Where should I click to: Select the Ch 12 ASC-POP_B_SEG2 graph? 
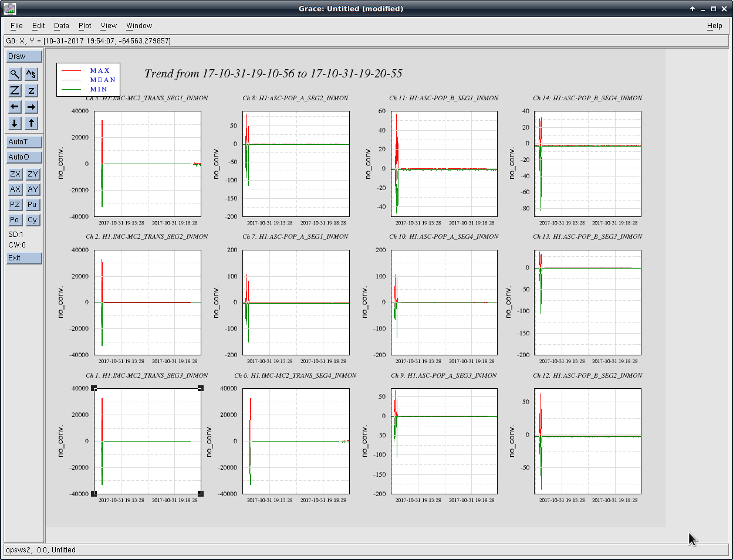point(587,441)
